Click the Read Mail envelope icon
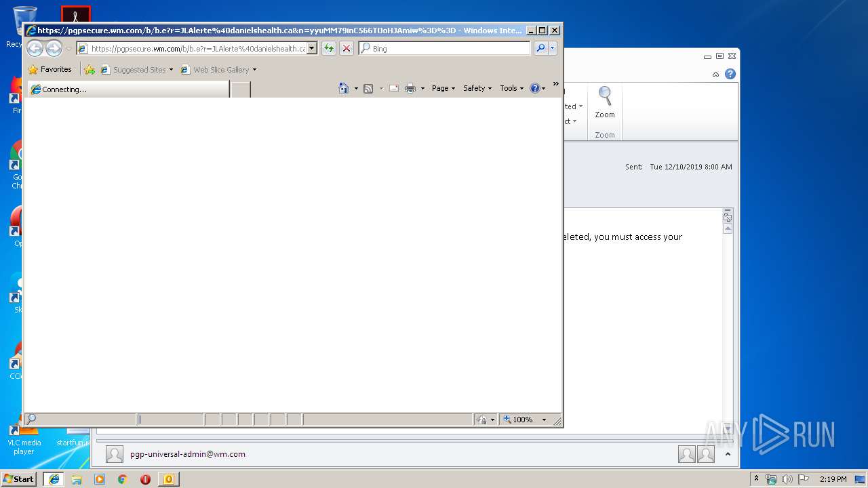 pyautogui.click(x=394, y=88)
